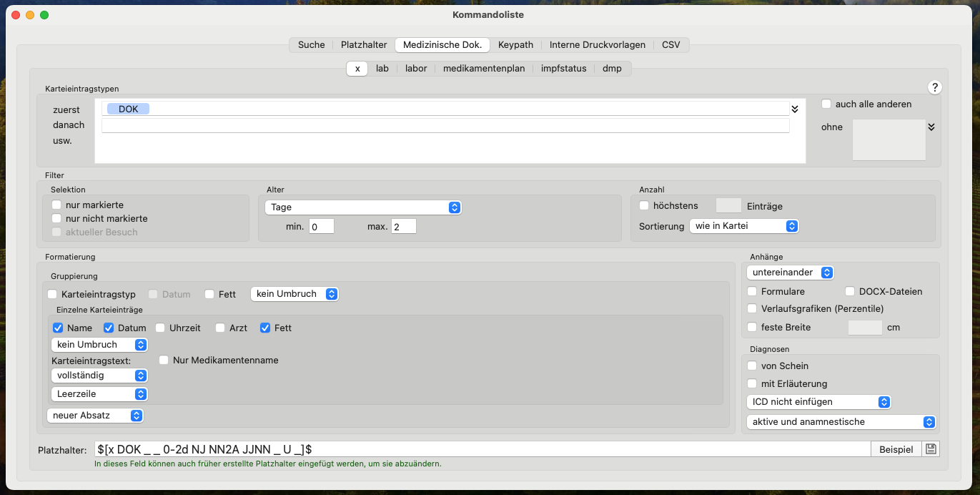Click the 'ohne' exclusion list box
Image resolution: width=980 pixels, height=495 pixels.
pos(889,139)
